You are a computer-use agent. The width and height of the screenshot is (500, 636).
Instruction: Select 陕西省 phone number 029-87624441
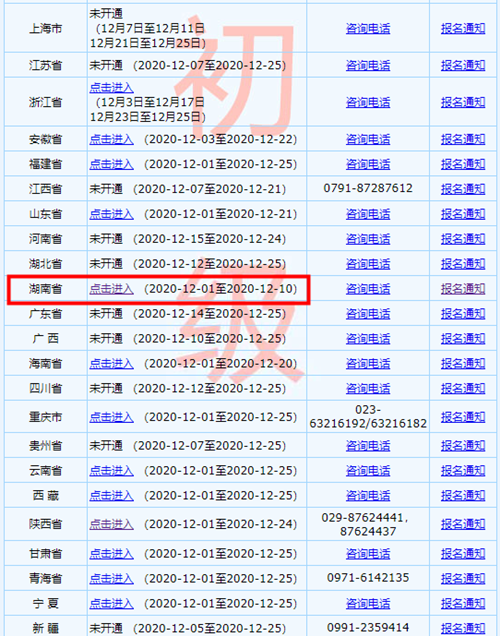tap(362, 518)
